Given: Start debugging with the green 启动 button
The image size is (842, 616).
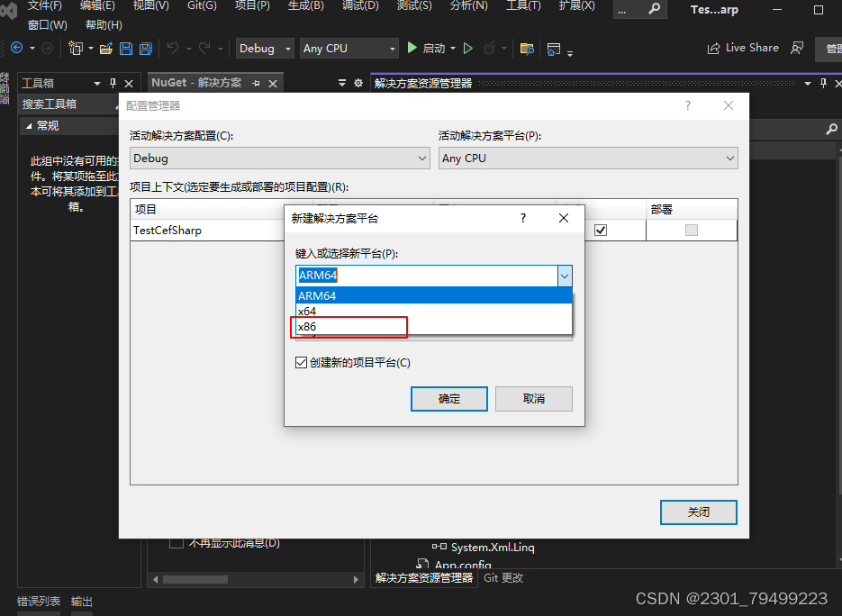Looking at the screenshot, I should click(421, 48).
